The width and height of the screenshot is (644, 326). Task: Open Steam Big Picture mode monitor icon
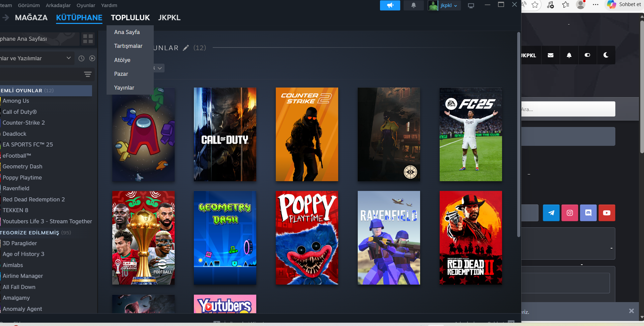pos(471,5)
